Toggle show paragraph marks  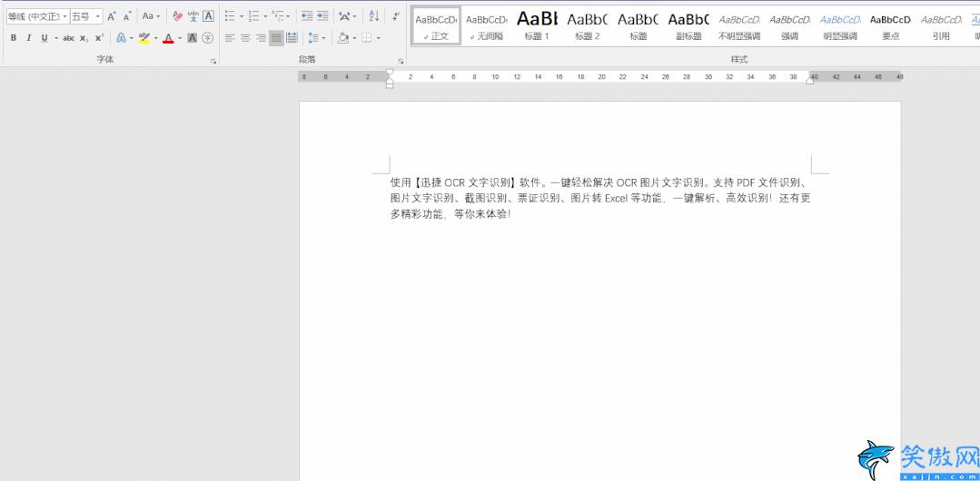pyautogui.click(x=396, y=16)
